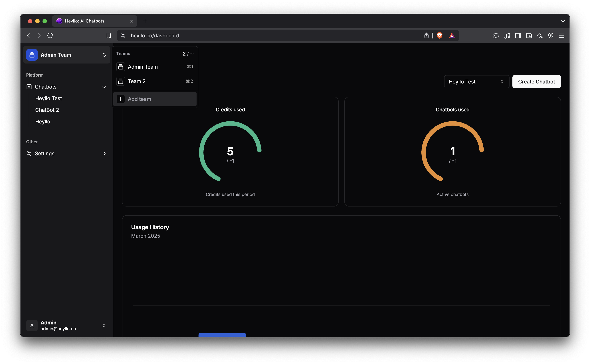Toggle the Admin Team switcher dropdown
Image resolution: width=590 pixels, height=364 pixels.
click(66, 55)
